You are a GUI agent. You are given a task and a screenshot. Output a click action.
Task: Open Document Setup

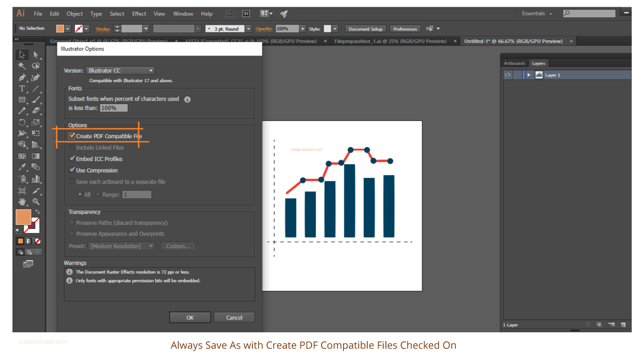(x=365, y=29)
